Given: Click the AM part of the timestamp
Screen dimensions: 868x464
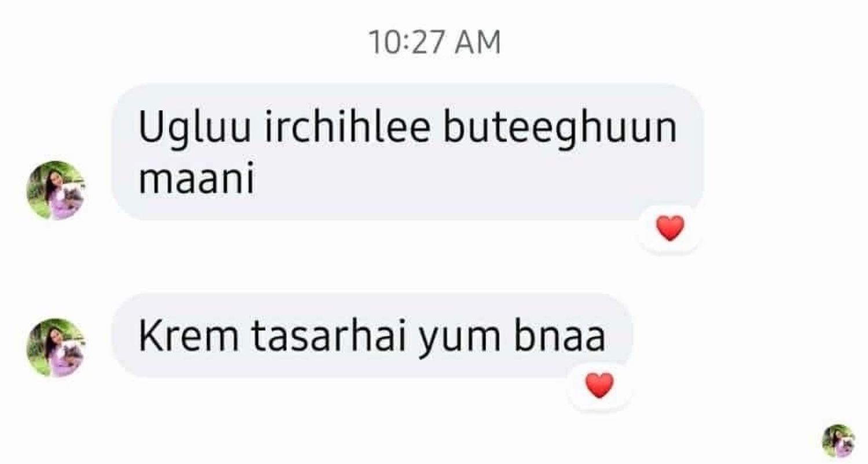Looking at the screenshot, I should 478,43.
